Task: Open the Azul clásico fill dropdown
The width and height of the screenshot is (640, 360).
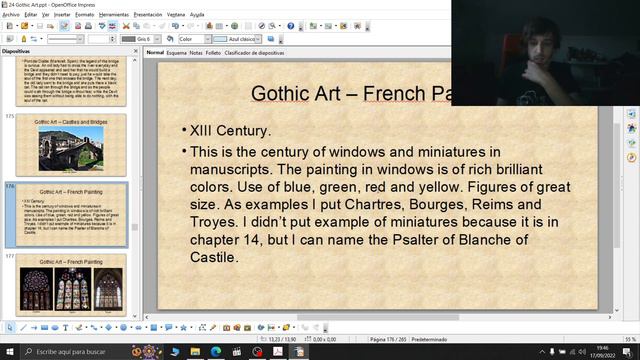Action: 258,39
